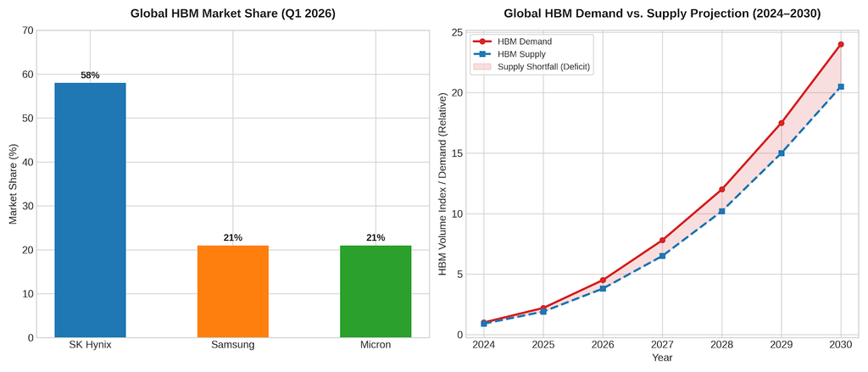
Task: Click the 2028 HBM Demand data point
Action: (x=722, y=189)
